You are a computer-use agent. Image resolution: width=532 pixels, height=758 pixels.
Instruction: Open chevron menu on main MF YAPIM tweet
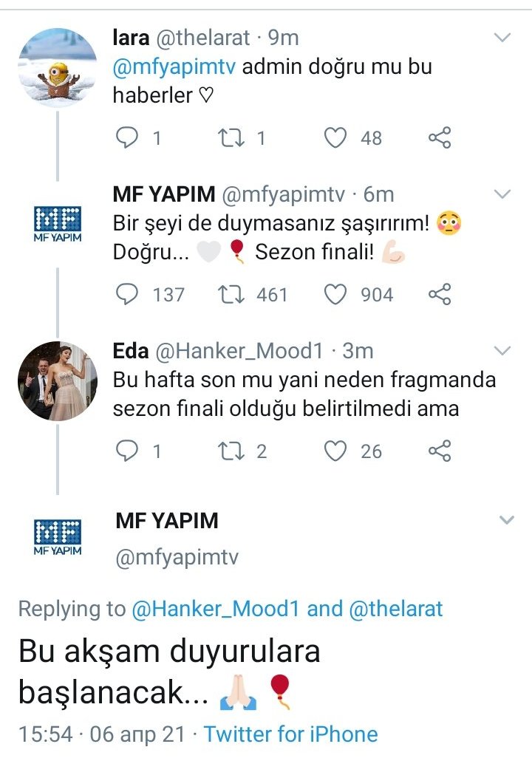coord(506,520)
